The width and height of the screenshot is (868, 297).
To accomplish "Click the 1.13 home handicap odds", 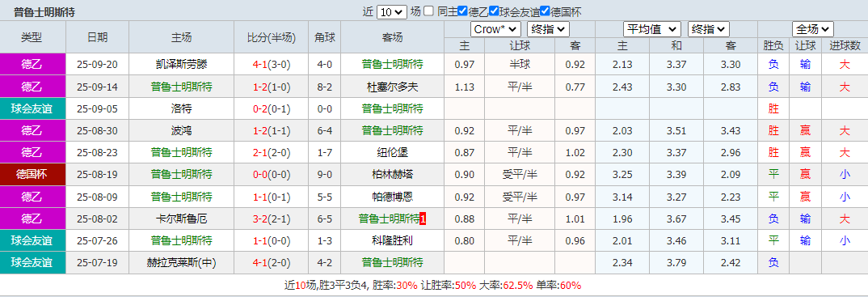I will pyautogui.click(x=465, y=87).
